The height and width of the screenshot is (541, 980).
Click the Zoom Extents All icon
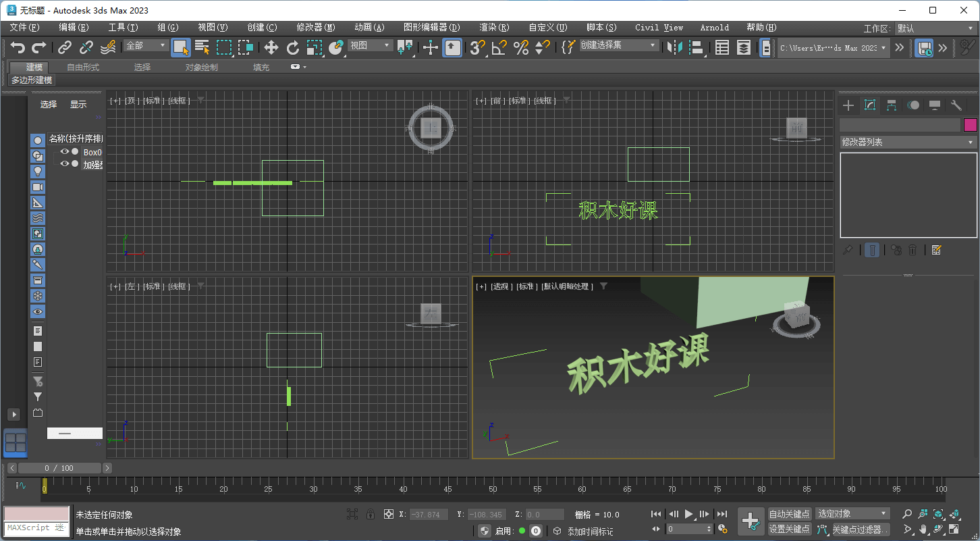[x=955, y=514]
